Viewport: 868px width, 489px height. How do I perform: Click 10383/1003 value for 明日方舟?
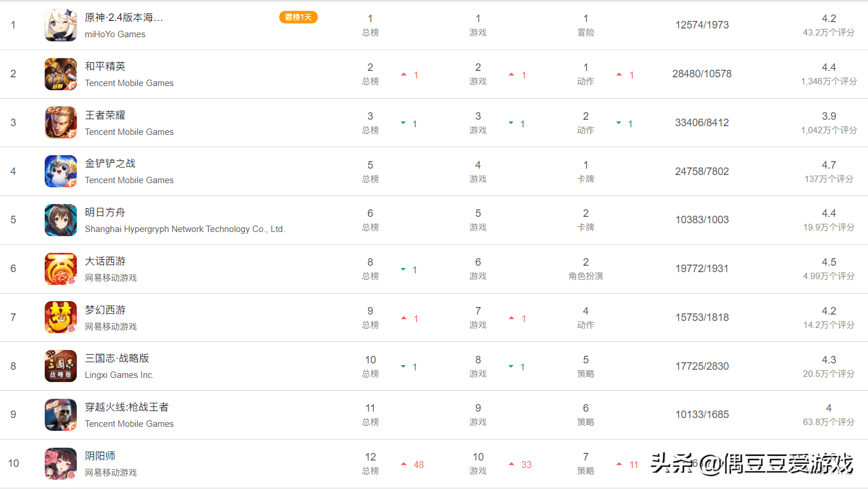[702, 220]
